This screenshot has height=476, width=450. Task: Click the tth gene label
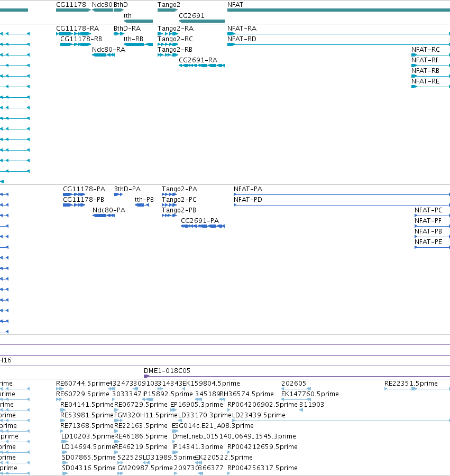pyautogui.click(x=127, y=16)
